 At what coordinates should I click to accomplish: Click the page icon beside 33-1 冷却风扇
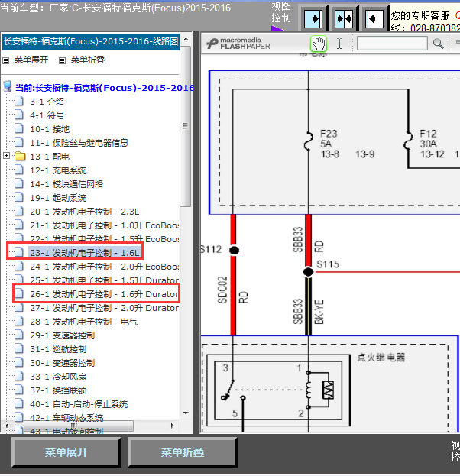[x=19, y=377]
